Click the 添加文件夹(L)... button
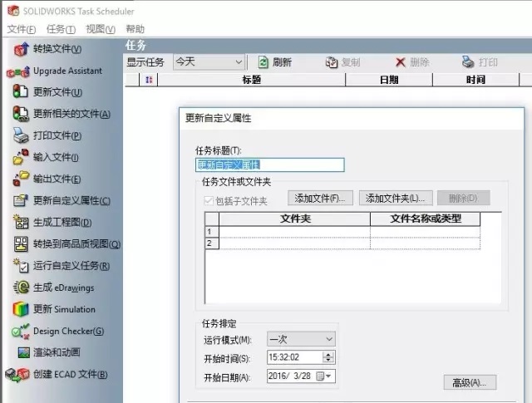The width and height of the screenshot is (532, 403). pyautogui.click(x=396, y=198)
